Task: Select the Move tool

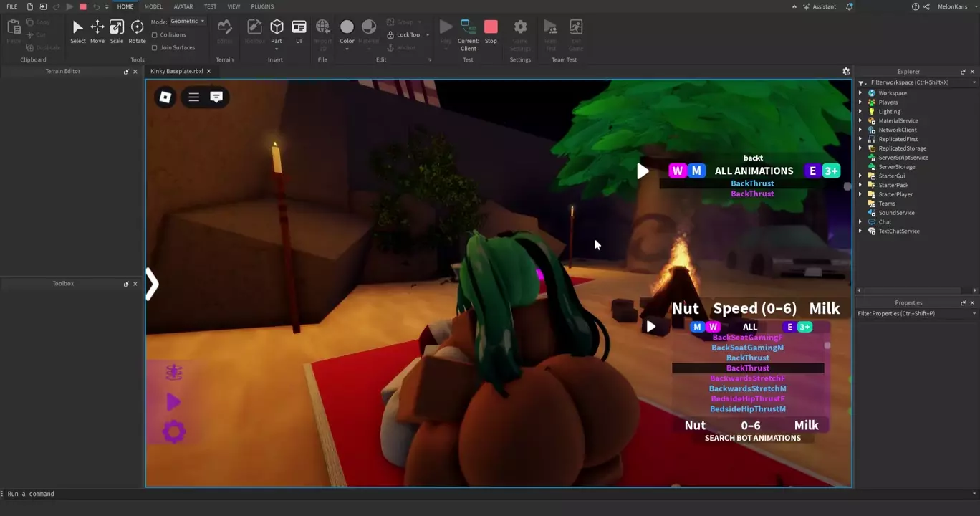Action: (97, 32)
